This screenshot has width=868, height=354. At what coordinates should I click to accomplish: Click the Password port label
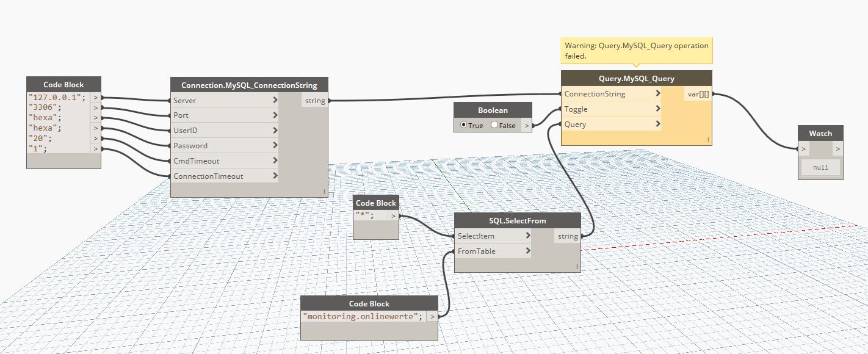(x=190, y=146)
